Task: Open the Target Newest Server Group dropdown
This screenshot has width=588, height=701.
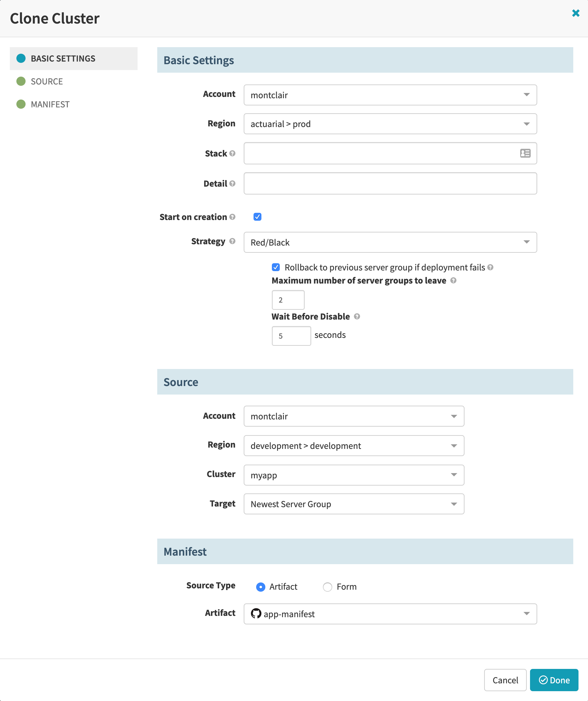Action: [x=354, y=504]
